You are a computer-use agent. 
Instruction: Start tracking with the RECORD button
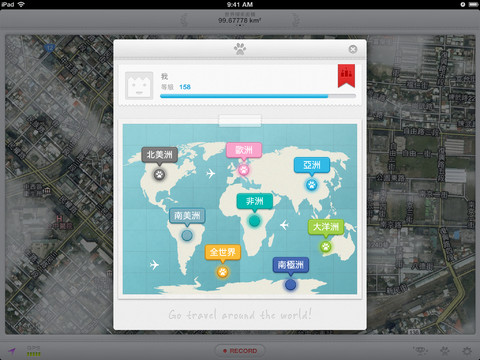click(240, 351)
